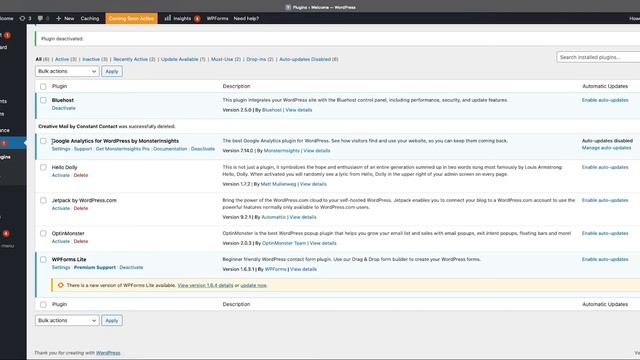640x360 pixels.
Task: Enable auto-updates for OptinMonster
Action: point(605,234)
